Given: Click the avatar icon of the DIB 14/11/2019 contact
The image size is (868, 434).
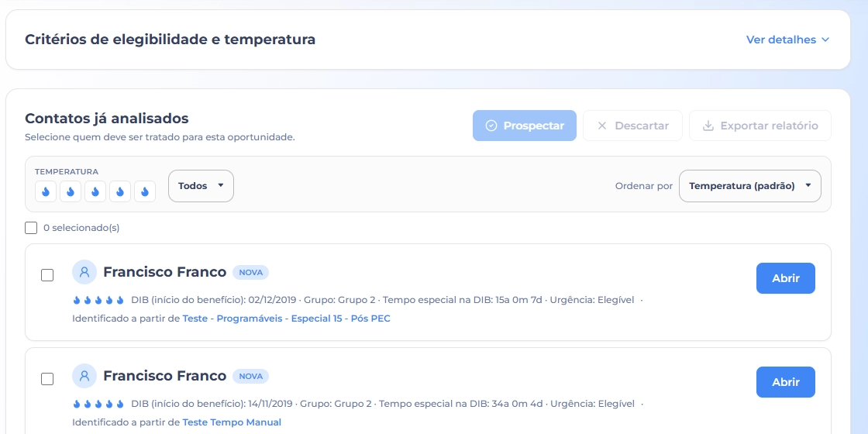Looking at the screenshot, I should (x=84, y=376).
